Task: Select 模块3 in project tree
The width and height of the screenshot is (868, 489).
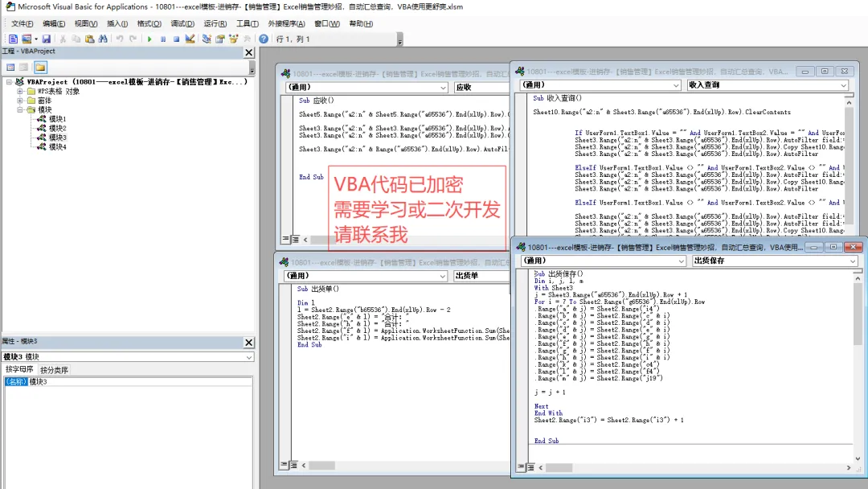Action: (x=57, y=138)
